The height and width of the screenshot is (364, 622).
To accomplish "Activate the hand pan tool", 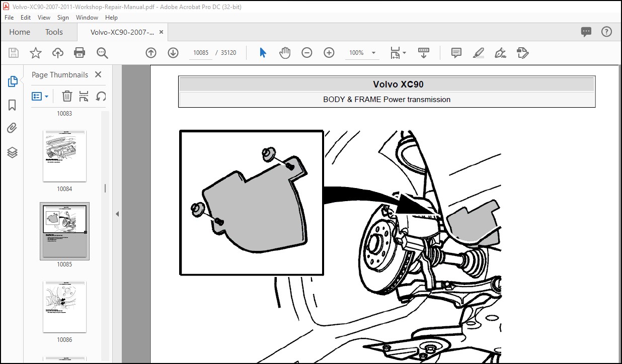I will (x=285, y=53).
